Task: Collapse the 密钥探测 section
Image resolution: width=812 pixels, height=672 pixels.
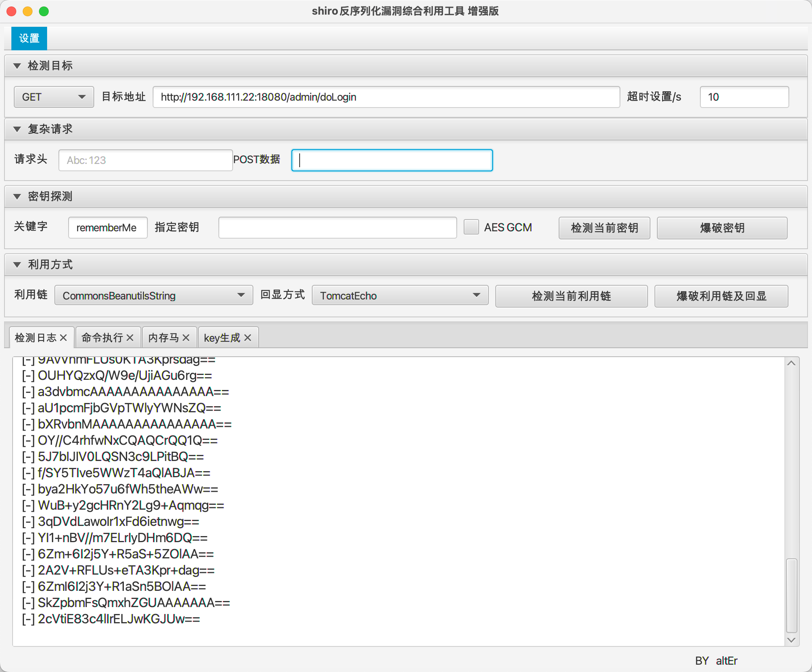Action: click(17, 196)
